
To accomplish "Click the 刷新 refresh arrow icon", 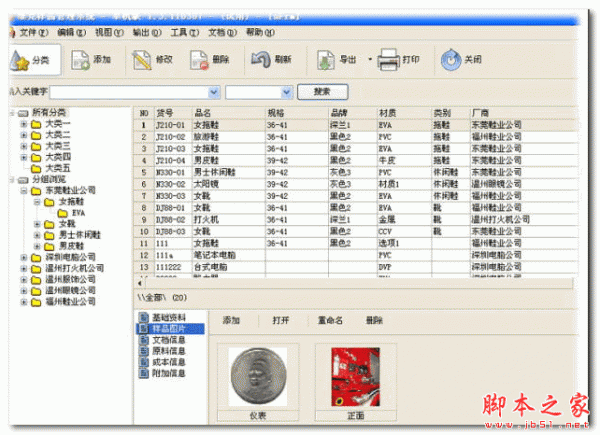I will tap(261, 60).
